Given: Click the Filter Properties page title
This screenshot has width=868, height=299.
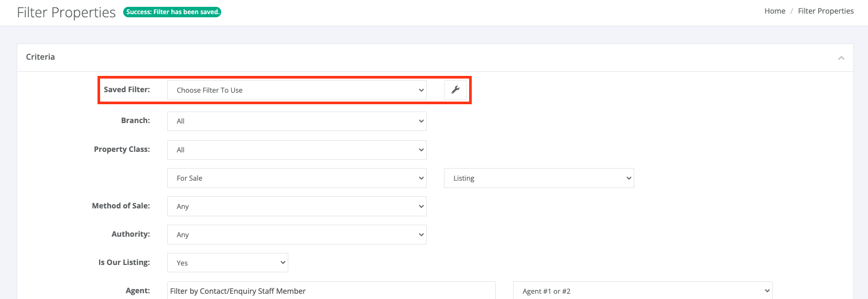Looking at the screenshot, I should click(66, 13).
